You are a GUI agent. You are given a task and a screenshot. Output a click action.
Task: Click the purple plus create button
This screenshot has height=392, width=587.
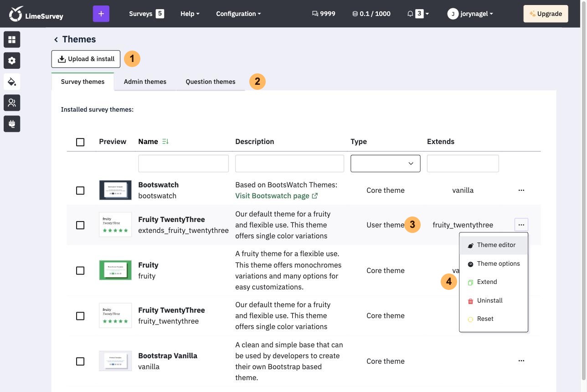coord(101,14)
